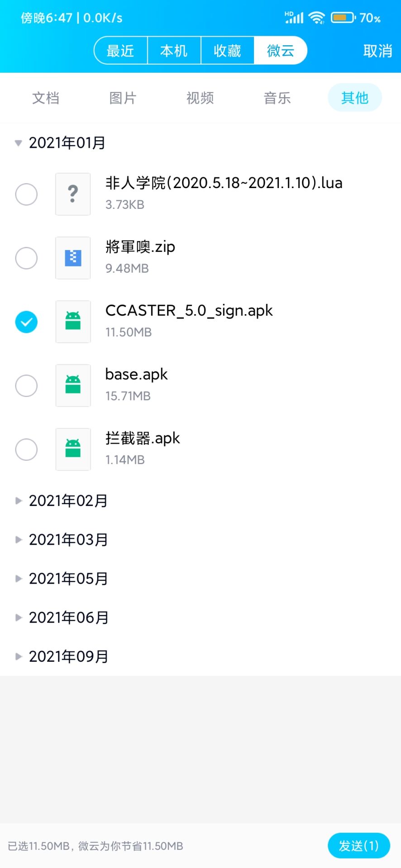Select the 非人学院 .lua file checkbox
Screen dimensions: 401x868
coord(26,194)
